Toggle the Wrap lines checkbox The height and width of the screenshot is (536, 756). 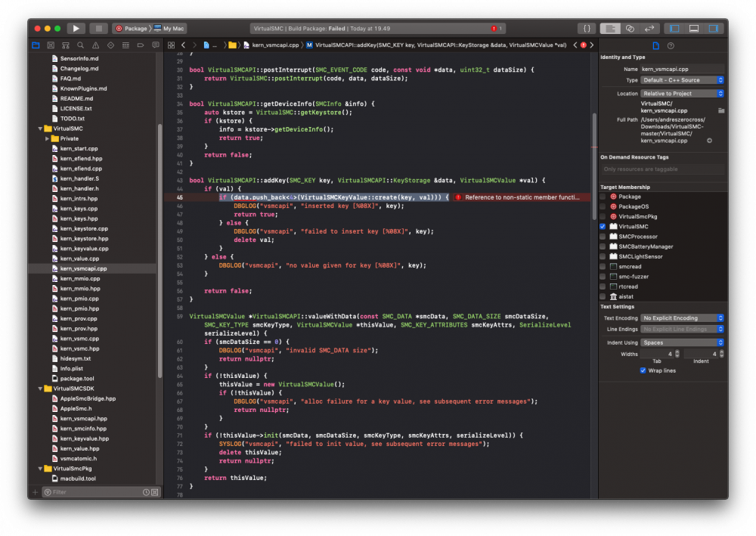point(643,370)
